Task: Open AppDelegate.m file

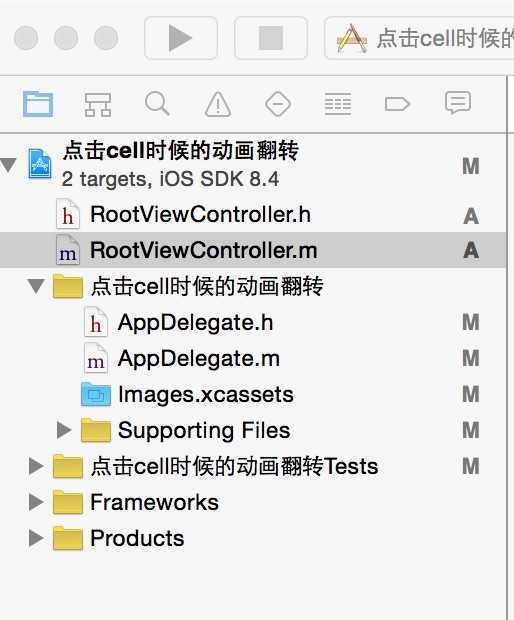Action: (253, 359)
